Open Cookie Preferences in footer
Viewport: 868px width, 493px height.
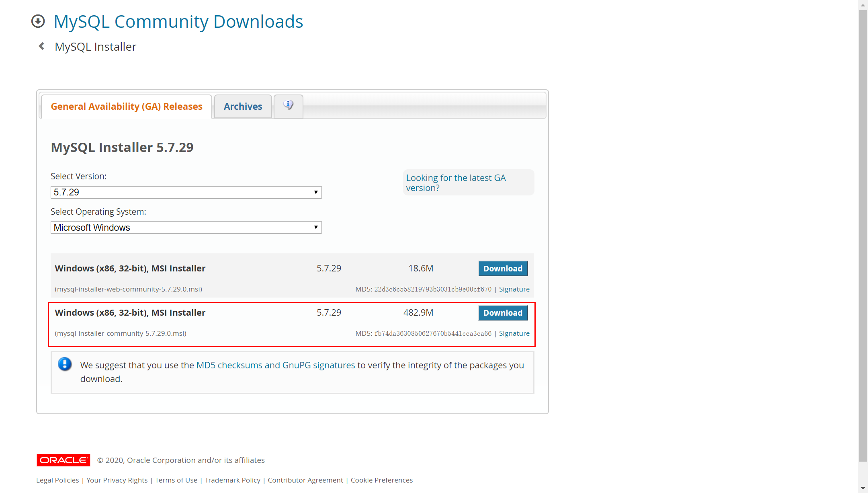click(381, 480)
